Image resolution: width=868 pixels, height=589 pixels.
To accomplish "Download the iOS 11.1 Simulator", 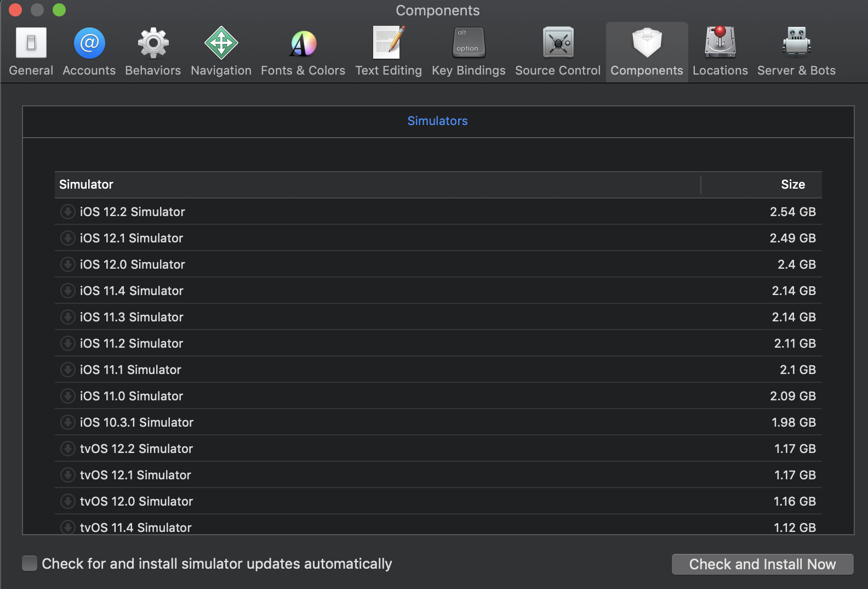I will click(x=67, y=370).
